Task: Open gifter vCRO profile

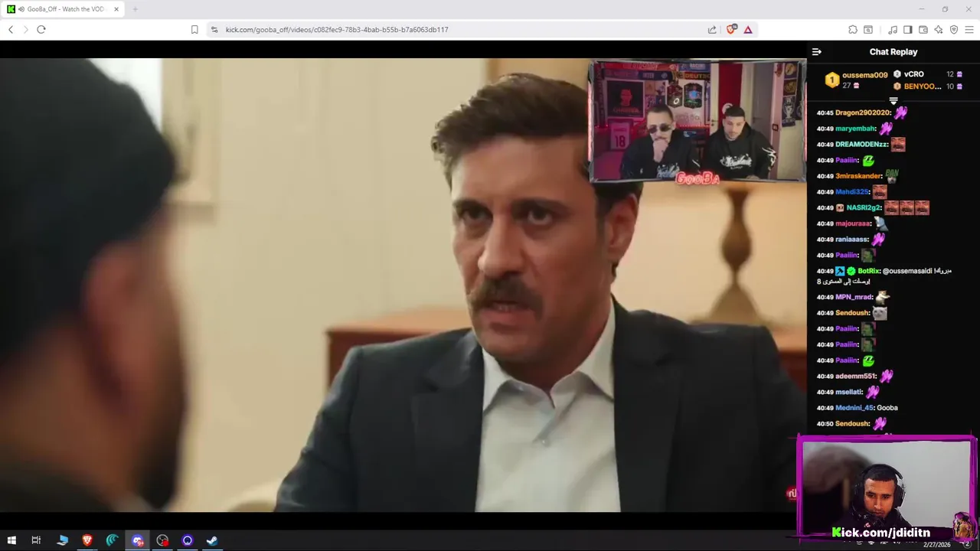Action: (914, 74)
